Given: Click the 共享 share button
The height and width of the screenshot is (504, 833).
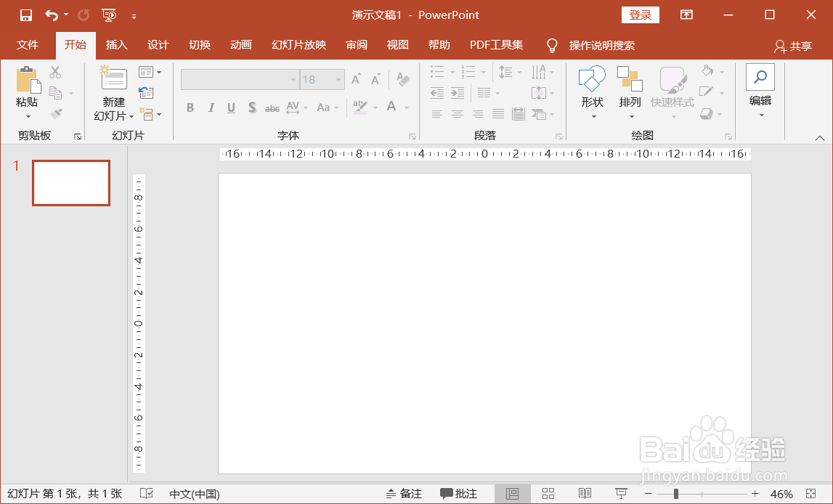Looking at the screenshot, I should point(793,46).
